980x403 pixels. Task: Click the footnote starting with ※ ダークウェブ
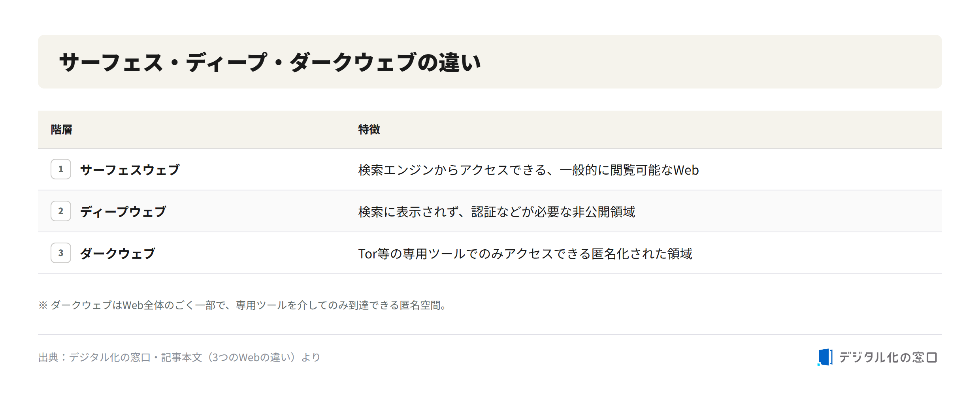pyautogui.click(x=243, y=305)
